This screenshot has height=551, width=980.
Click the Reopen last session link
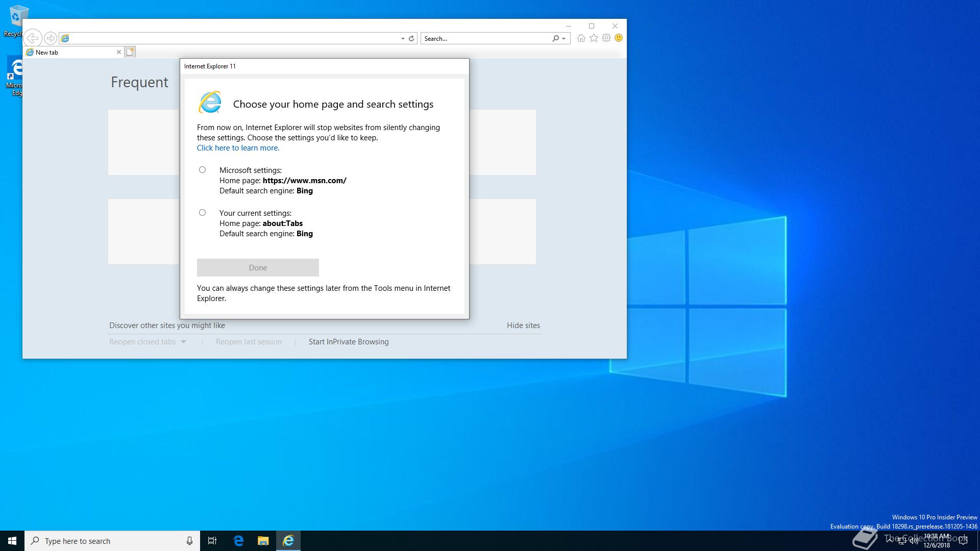click(x=249, y=342)
